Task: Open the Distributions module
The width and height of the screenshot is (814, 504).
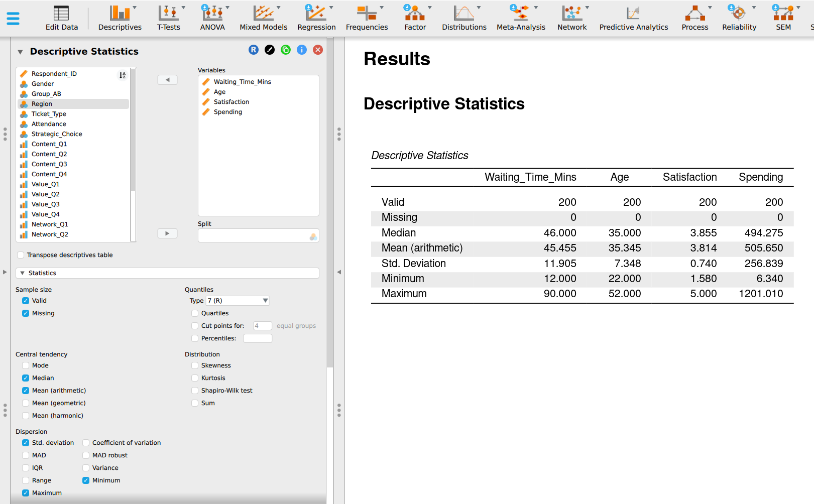Action: (x=464, y=18)
